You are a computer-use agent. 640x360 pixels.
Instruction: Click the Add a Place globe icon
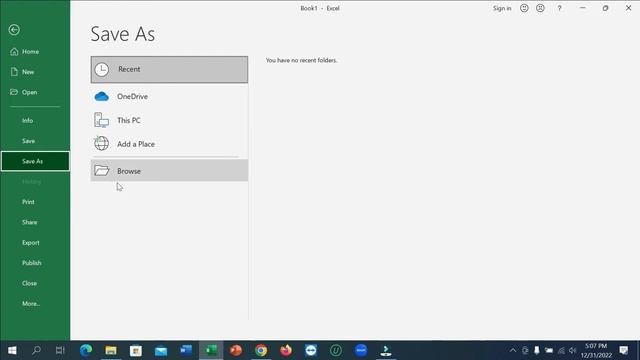point(101,144)
